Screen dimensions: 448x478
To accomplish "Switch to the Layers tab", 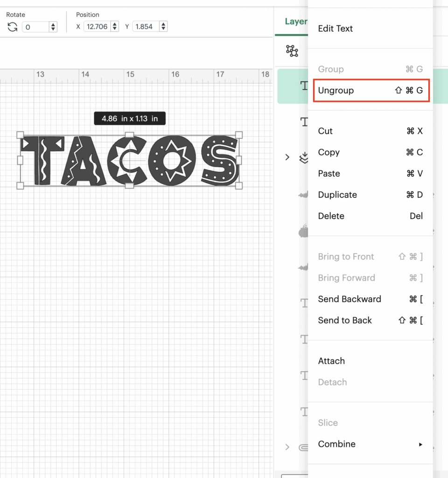I will pyautogui.click(x=296, y=21).
